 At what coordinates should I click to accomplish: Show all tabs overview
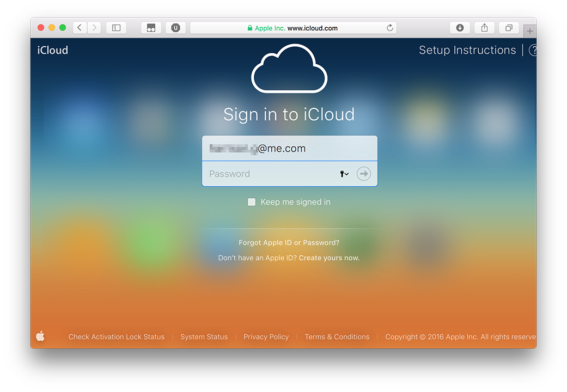(x=509, y=28)
